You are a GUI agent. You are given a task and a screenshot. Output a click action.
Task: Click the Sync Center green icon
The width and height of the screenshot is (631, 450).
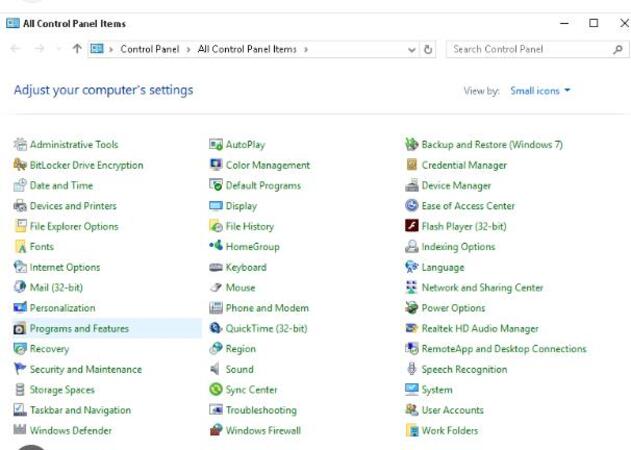click(216, 389)
